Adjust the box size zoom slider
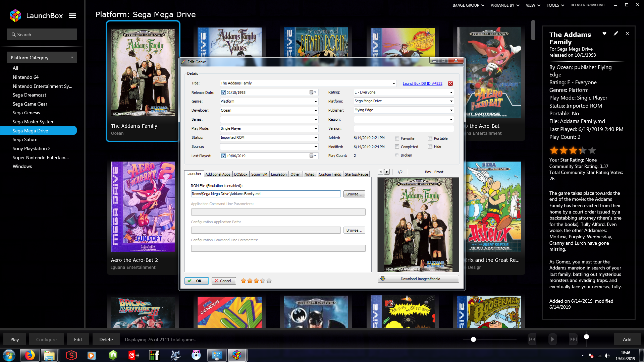The height and width of the screenshot is (362, 644). (473, 340)
